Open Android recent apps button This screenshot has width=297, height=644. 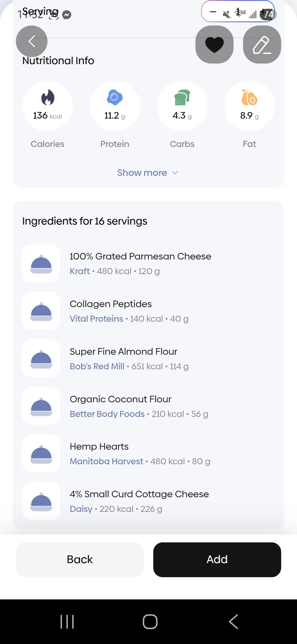(x=67, y=621)
